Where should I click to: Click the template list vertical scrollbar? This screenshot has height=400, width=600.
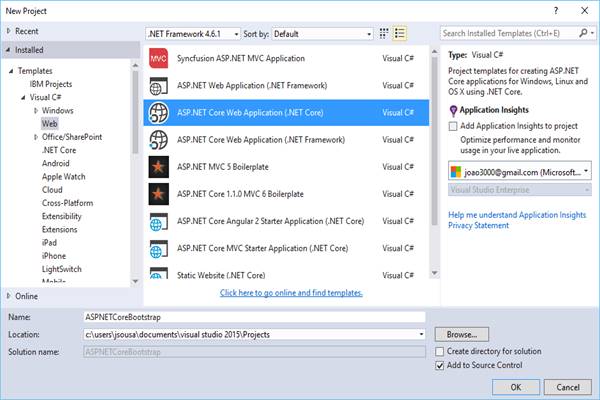434,142
